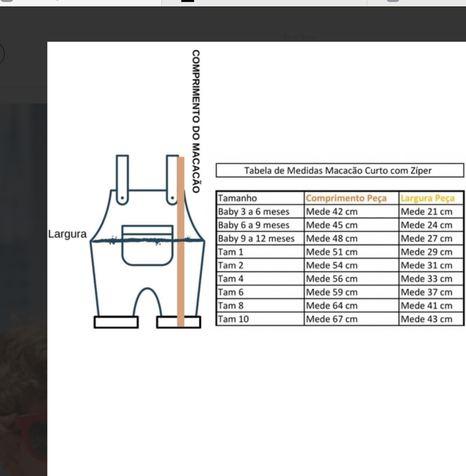Select the 'Tam 1' size cell
This screenshot has width=466, height=476.
click(260, 252)
